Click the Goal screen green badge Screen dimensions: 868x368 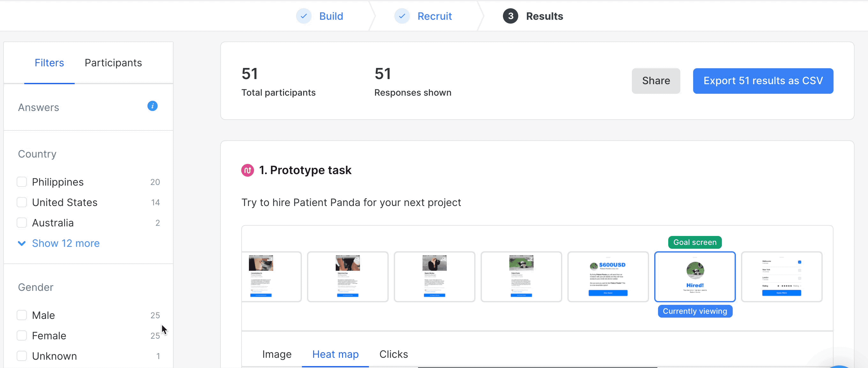(x=694, y=242)
